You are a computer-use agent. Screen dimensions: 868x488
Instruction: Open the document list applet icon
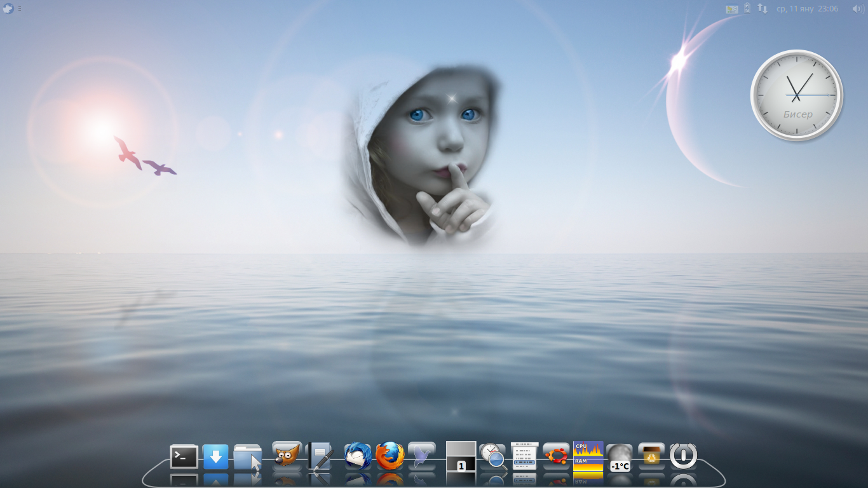(x=525, y=456)
